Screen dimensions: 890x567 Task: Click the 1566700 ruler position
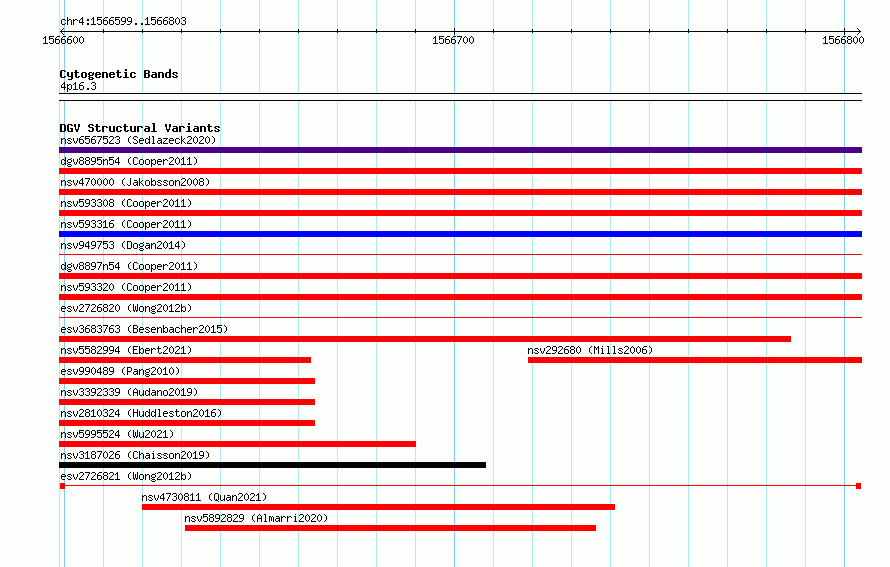(x=454, y=40)
